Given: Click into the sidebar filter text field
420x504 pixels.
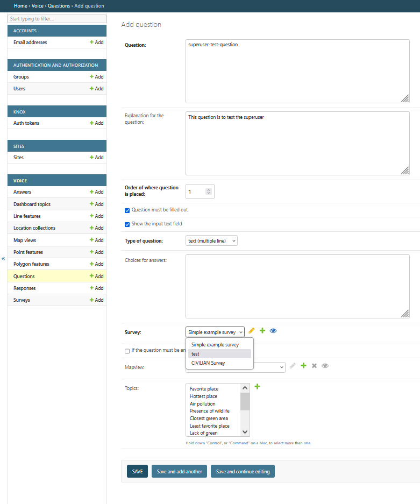Looking at the screenshot, I should (56, 19).
